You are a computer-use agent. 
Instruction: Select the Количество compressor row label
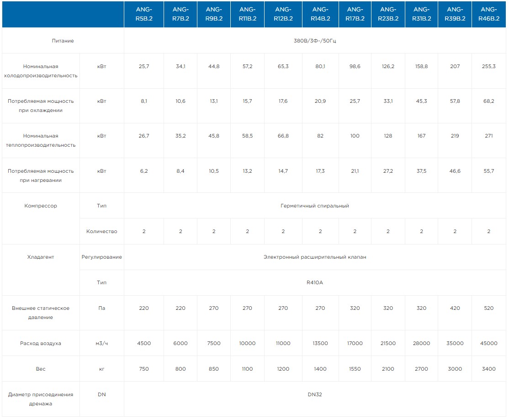(x=101, y=231)
